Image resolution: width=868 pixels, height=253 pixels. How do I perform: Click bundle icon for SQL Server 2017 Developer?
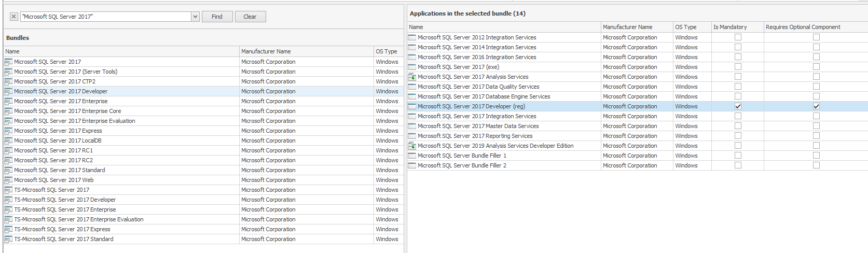click(x=8, y=91)
